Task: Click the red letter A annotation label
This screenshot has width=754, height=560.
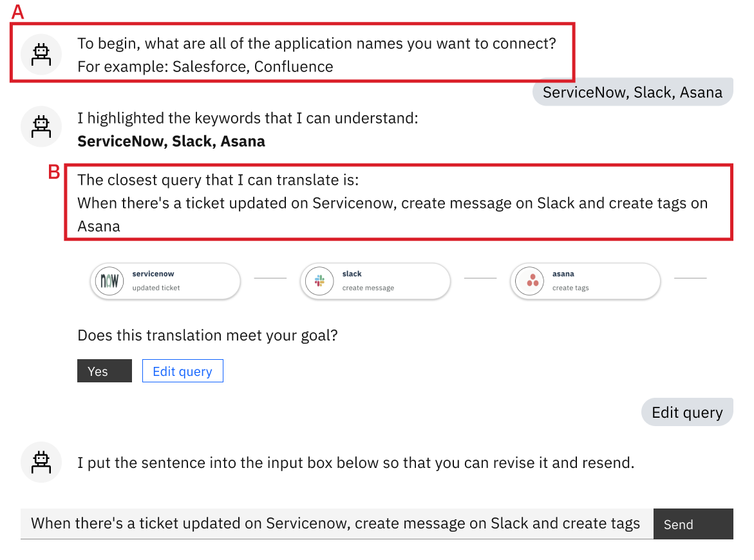Action: 19,12
